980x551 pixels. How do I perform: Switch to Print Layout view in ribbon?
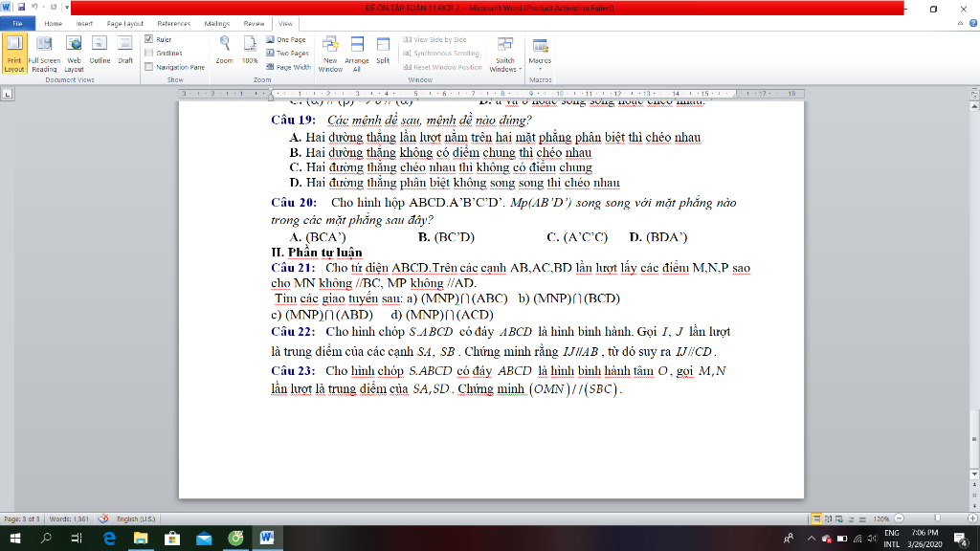pos(13,54)
